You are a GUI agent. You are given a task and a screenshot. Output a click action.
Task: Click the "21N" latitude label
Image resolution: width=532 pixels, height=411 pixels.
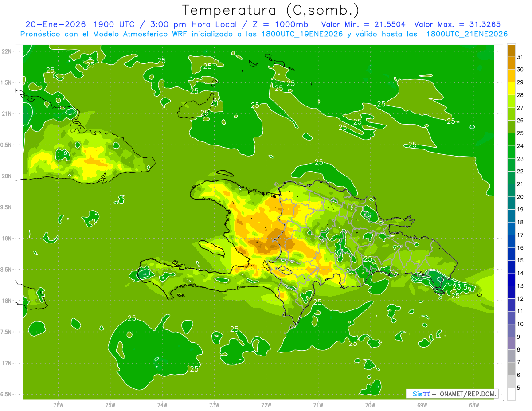(7, 114)
